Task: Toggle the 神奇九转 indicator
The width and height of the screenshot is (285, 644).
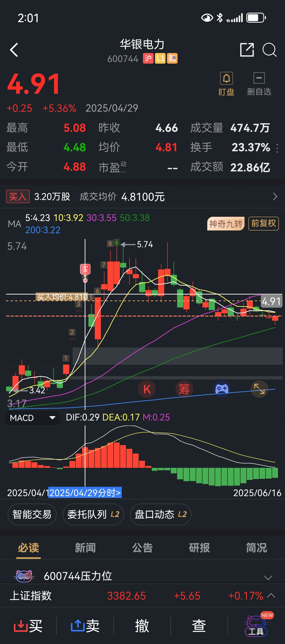Action: click(226, 223)
